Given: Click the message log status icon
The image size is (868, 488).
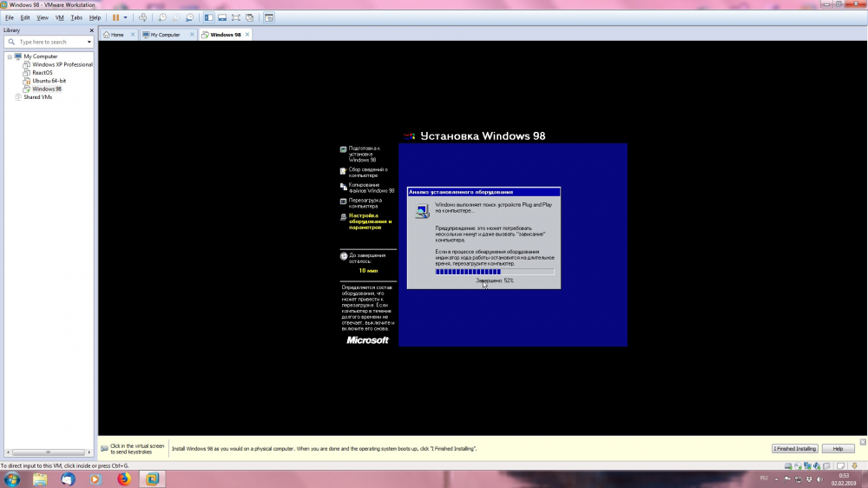Looking at the screenshot, I should (x=841, y=465).
